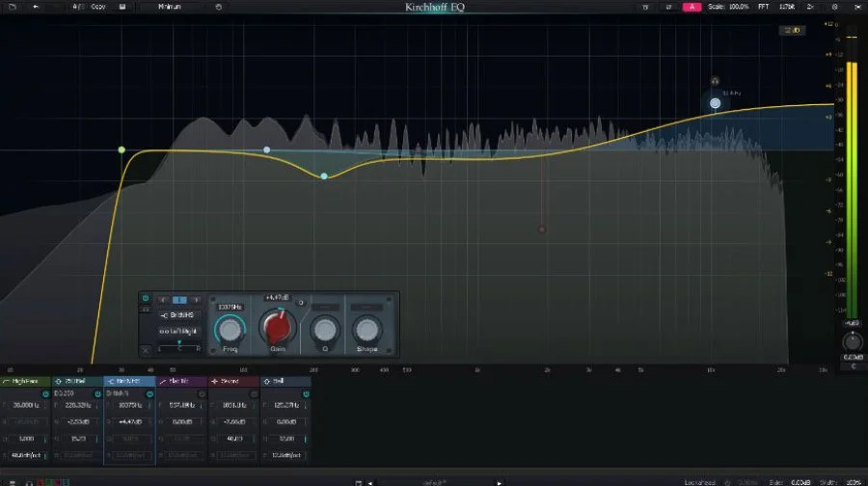Click the 1037.5Hz value above Freq knob

click(x=230, y=308)
